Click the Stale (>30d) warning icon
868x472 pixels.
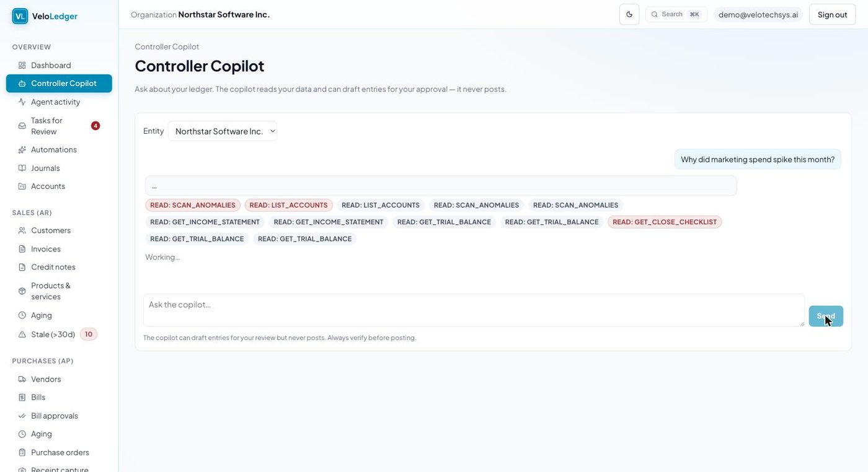(22, 334)
